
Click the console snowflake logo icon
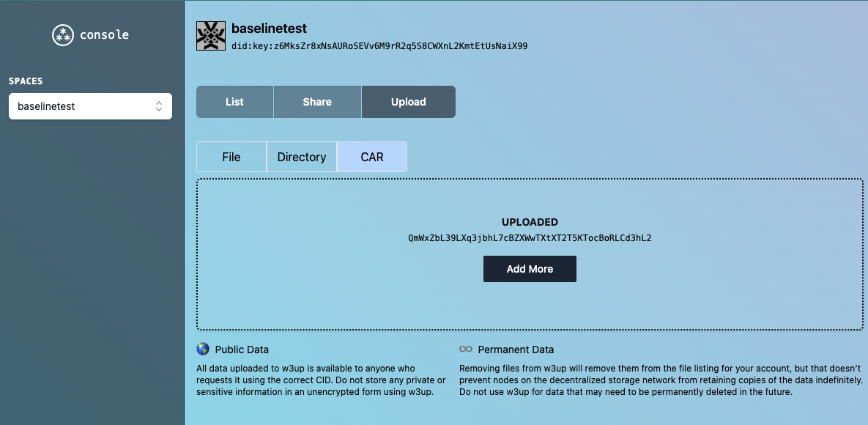pyautogui.click(x=63, y=35)
